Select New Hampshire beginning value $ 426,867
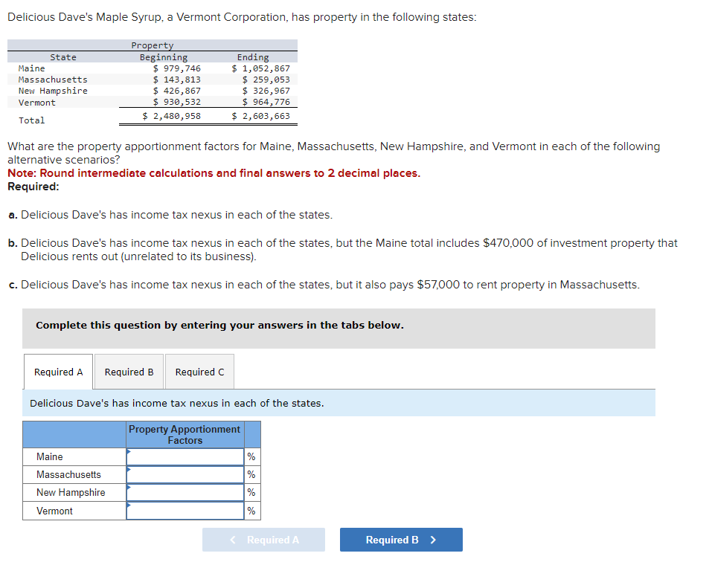 pyautogui.click(x=176, y=91)
